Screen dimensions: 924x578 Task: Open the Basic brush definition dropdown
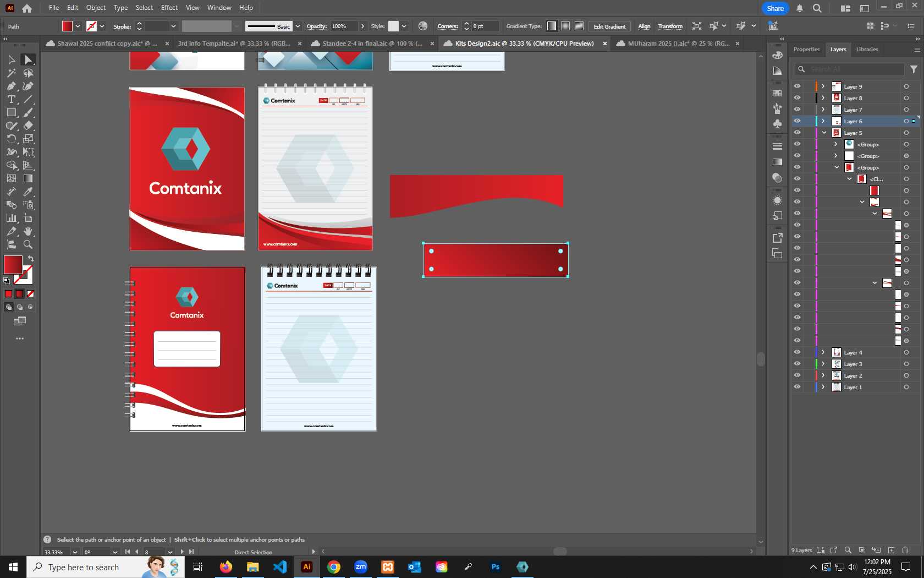click(x=298, y=26)
